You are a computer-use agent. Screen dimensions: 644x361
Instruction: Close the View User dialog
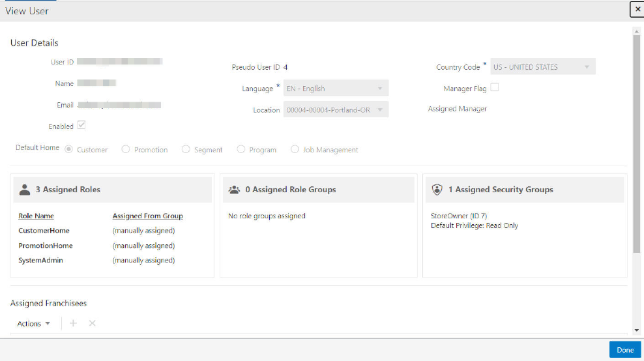637,9
